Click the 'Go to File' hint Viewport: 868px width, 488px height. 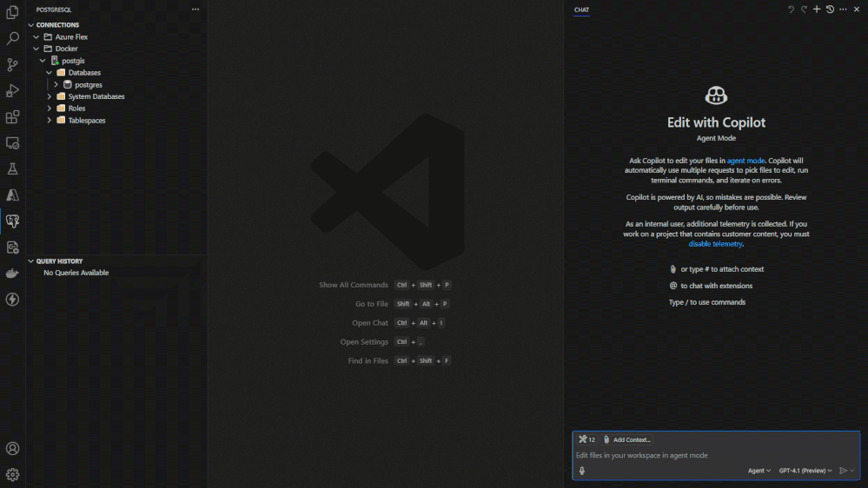(372, 304)
